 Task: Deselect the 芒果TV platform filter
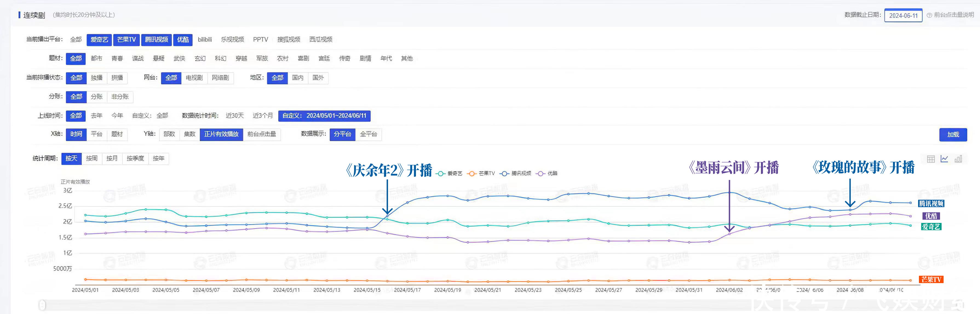coord(126,40)
